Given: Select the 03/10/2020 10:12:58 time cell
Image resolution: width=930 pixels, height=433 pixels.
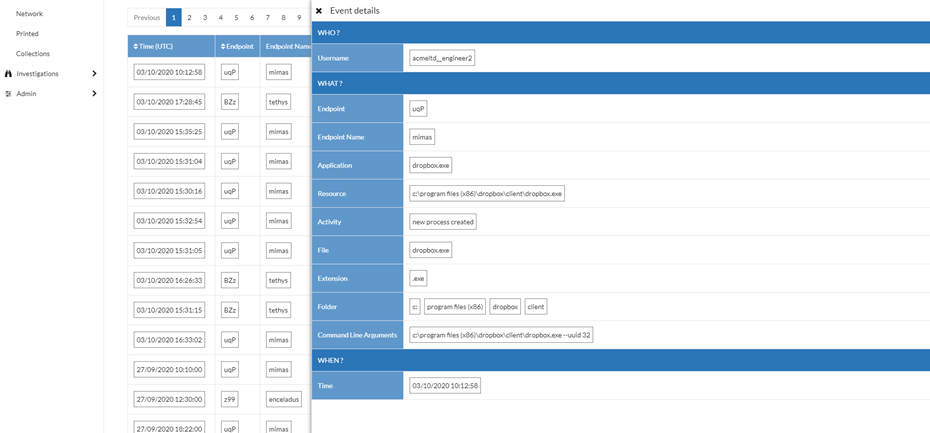Looking at the screenshot, I should [170, 72].
